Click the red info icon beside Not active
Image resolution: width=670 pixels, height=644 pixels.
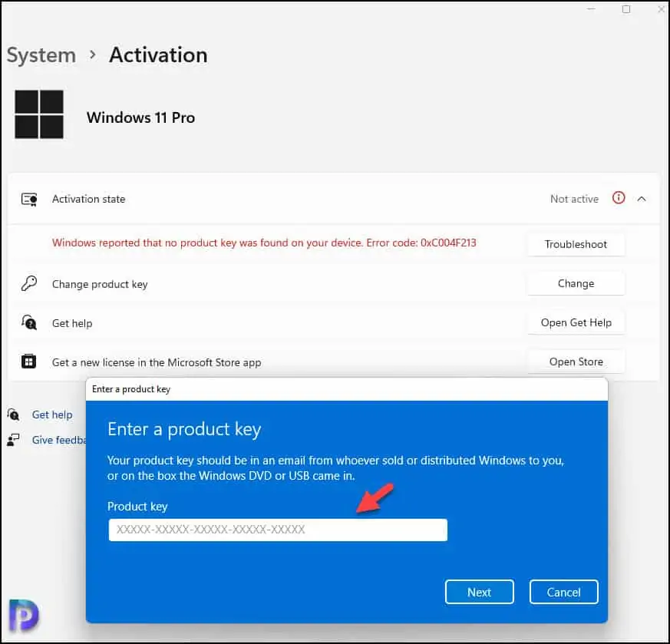[x=619, y=198]
